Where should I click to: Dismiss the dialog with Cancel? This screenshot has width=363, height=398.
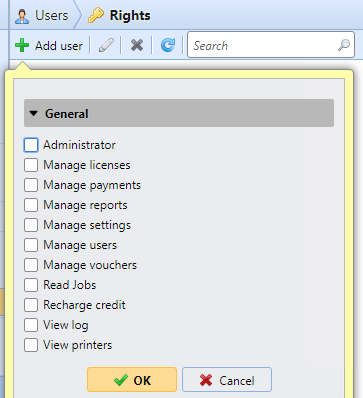(x=227, y=380)
